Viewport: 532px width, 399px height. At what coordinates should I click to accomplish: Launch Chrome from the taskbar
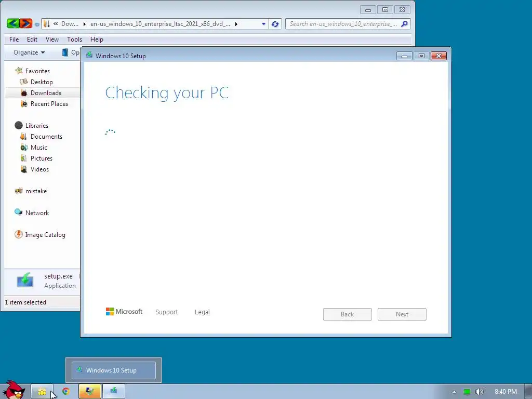click(66, 392)
